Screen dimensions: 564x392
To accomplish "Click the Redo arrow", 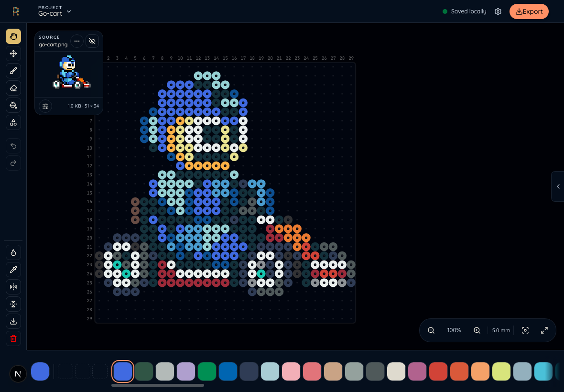I will (x=13, y=163).
